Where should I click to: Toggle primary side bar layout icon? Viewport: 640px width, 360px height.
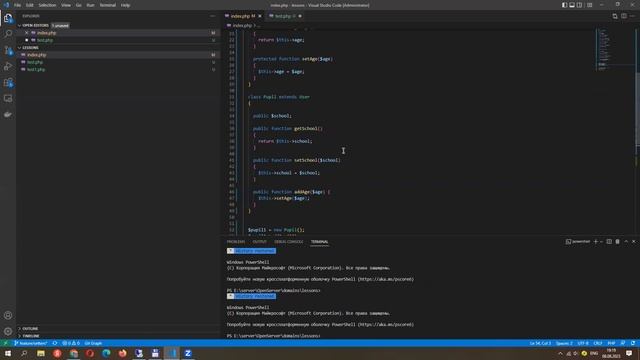coord(564,5)
